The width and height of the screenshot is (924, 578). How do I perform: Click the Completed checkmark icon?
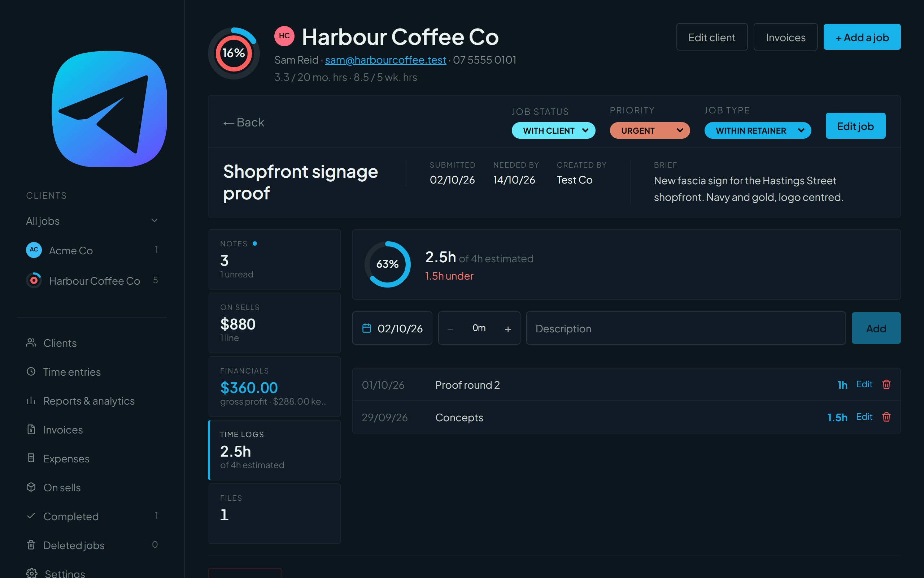pyautogui.click(x=31, y=516)
